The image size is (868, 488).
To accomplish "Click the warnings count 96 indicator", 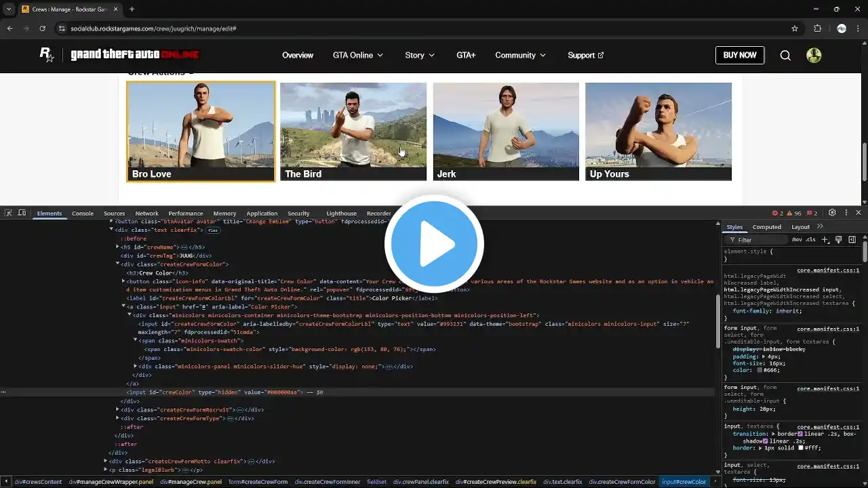I will pos(794,213).
